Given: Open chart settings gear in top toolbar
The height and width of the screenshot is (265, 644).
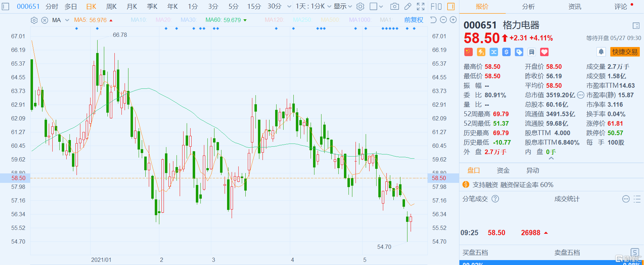Looking at the screenshot, I should 360,6.
